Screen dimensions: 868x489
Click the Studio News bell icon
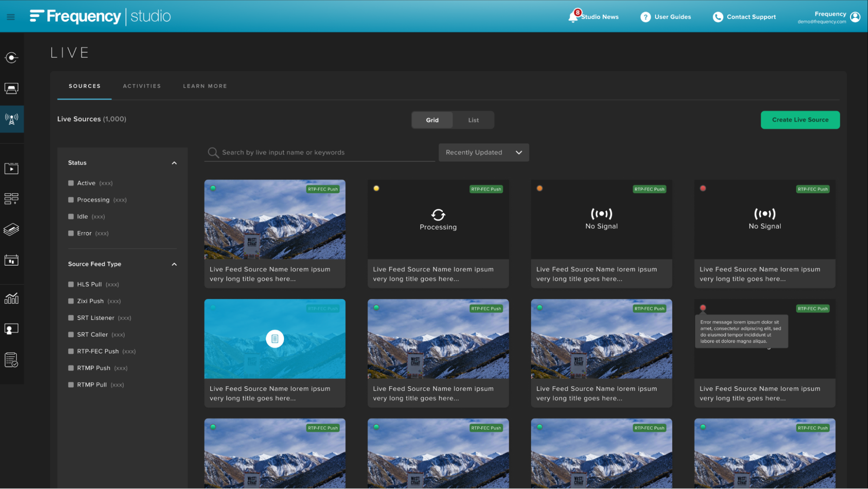574,17
